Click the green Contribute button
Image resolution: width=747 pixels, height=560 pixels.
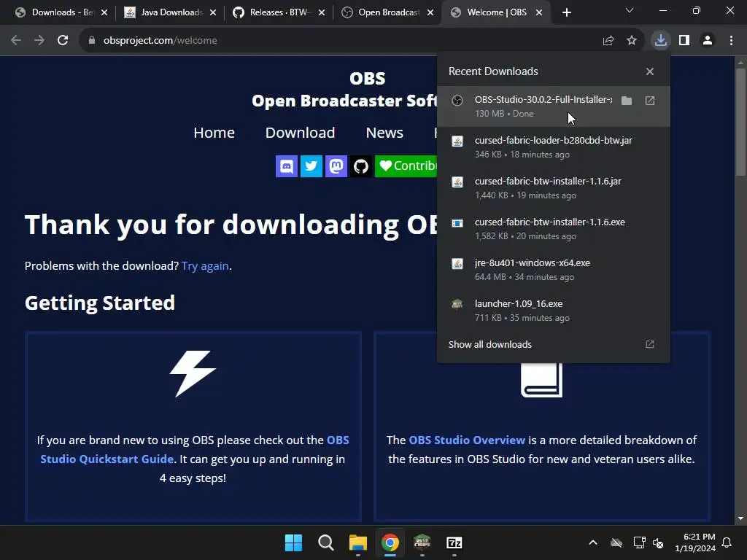coord(406,166)
